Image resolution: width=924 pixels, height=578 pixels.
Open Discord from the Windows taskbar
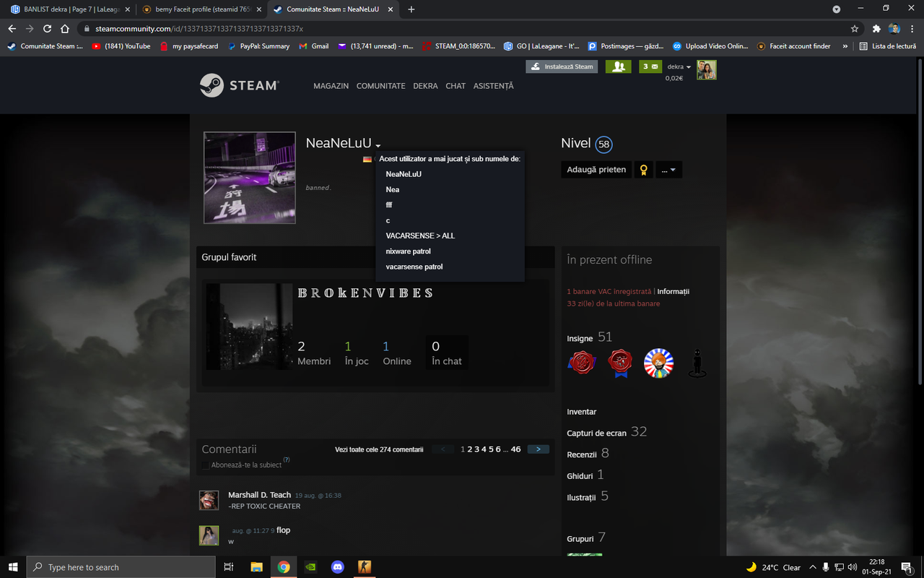click(337, 567)
